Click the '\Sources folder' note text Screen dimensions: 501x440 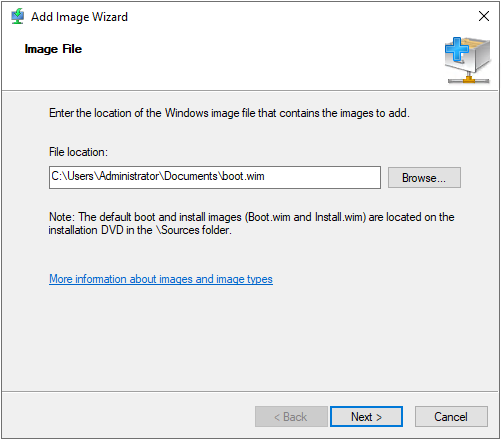194,230
